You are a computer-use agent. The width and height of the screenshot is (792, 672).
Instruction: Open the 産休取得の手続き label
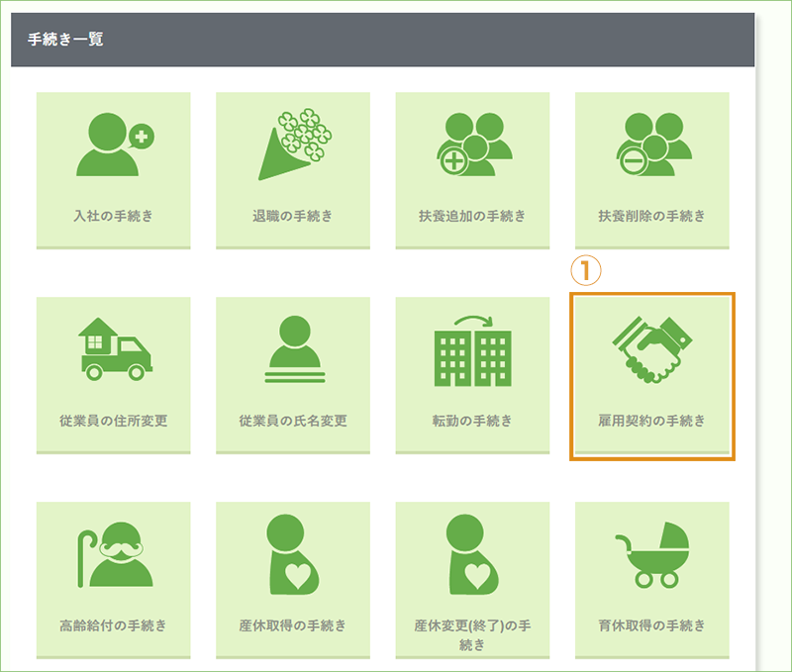tap(293, 625)
